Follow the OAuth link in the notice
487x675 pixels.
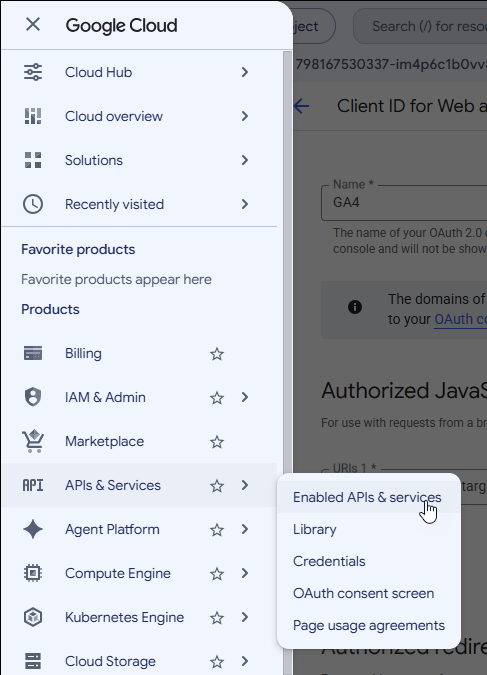[460, 319]
